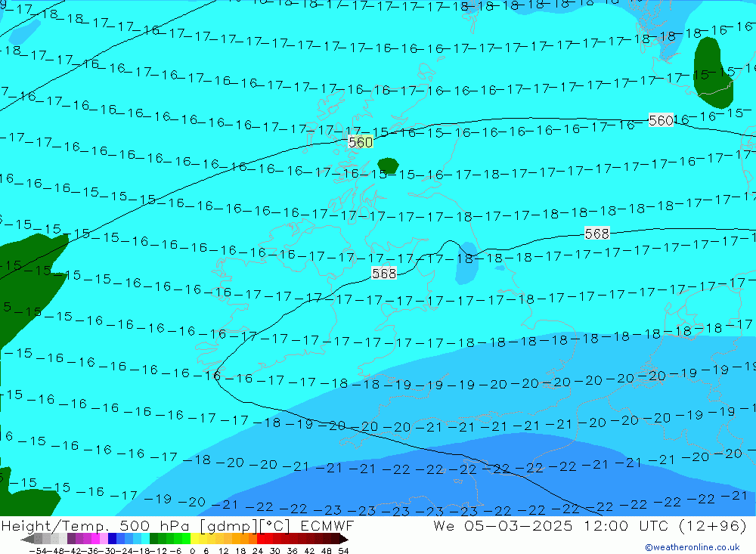Screen dimensions: 756x554
Task: Click the 568 contour label over the North Sea
Action: click(597, 234)
